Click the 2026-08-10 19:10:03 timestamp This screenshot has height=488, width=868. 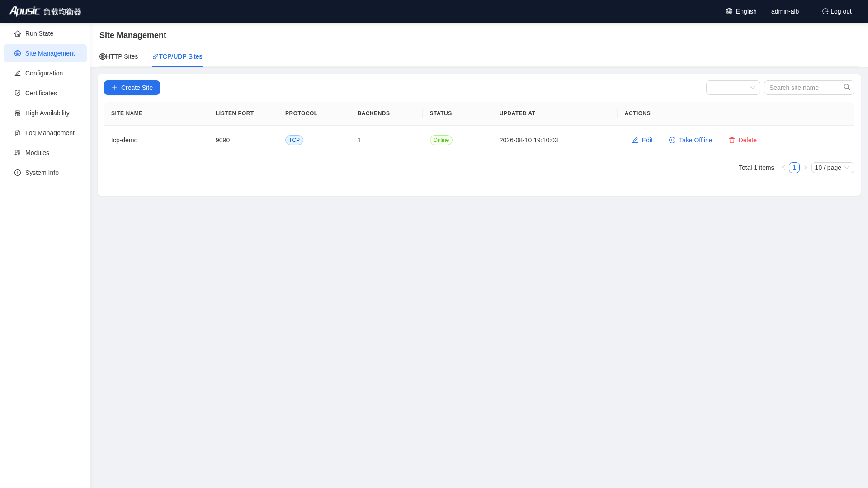pos(528,140)
